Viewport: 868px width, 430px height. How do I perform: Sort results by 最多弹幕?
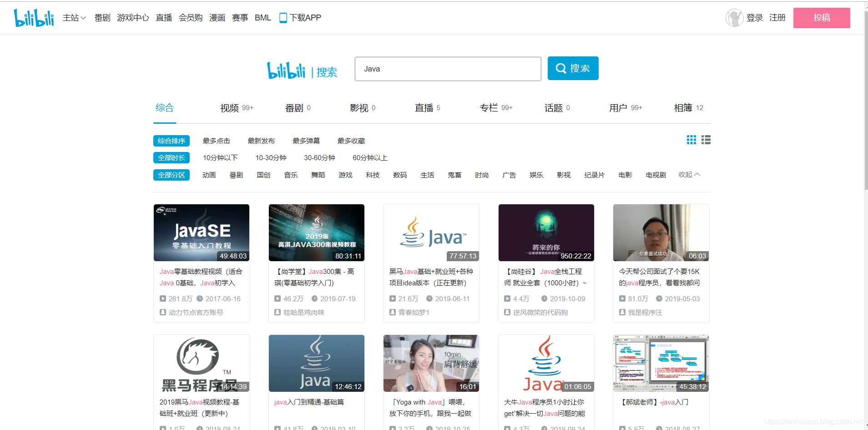pyautogui.click(x=306, y=141)
